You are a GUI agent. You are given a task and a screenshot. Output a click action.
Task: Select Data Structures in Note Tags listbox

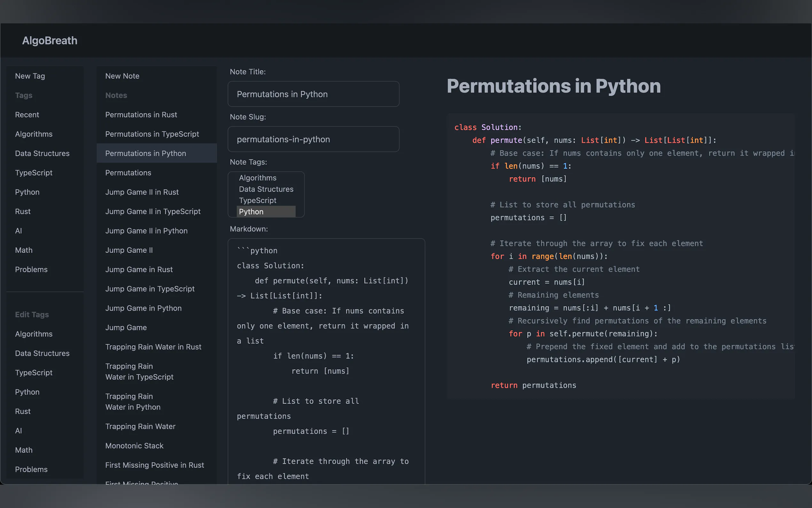pos(266,189)
